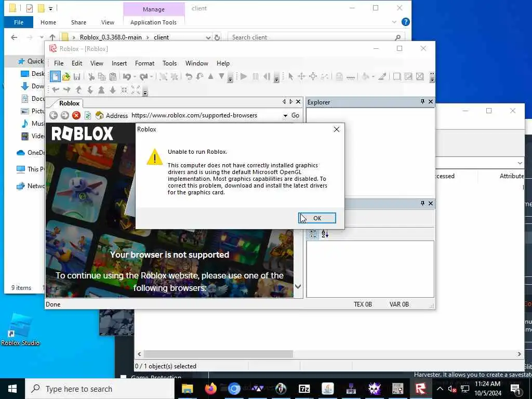This screenshot has height=399, width=532.
Task: Select the arrow pointer tool
Action: coord(290,77)
